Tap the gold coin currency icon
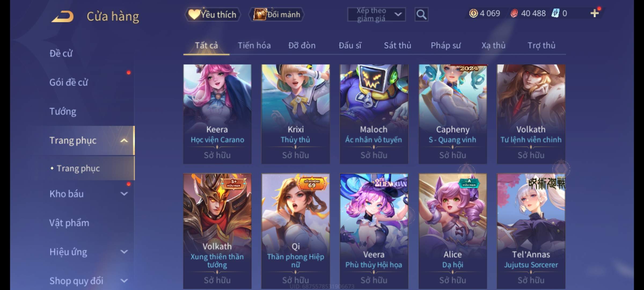This screenshot has width=644, height=290. coord(473,13)
